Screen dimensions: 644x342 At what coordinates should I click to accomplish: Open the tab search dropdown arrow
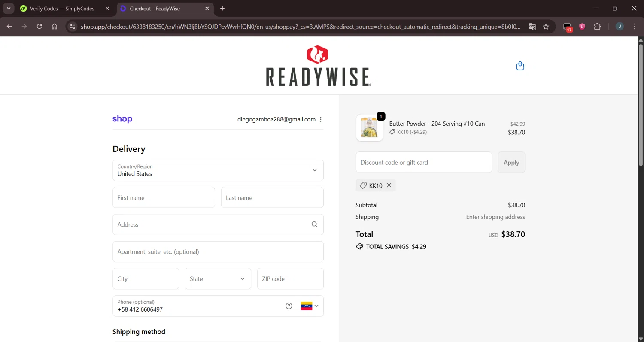tap(8, 9)
